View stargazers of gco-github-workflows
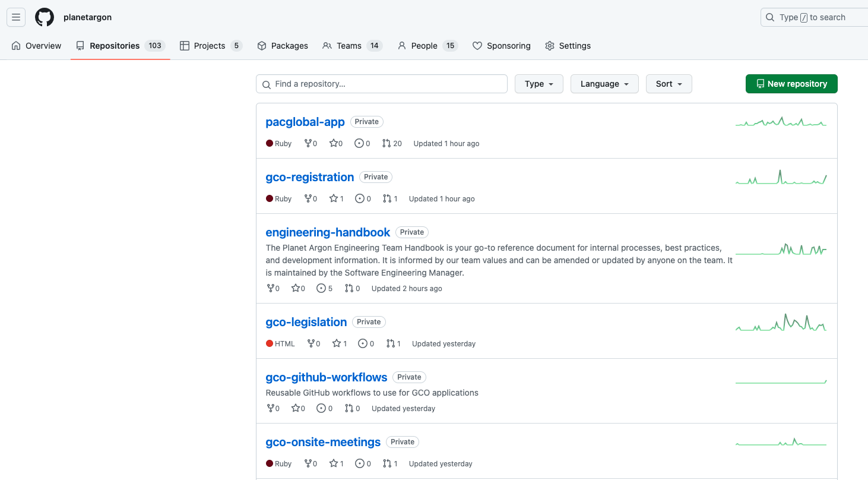 (x=298, y=408)
